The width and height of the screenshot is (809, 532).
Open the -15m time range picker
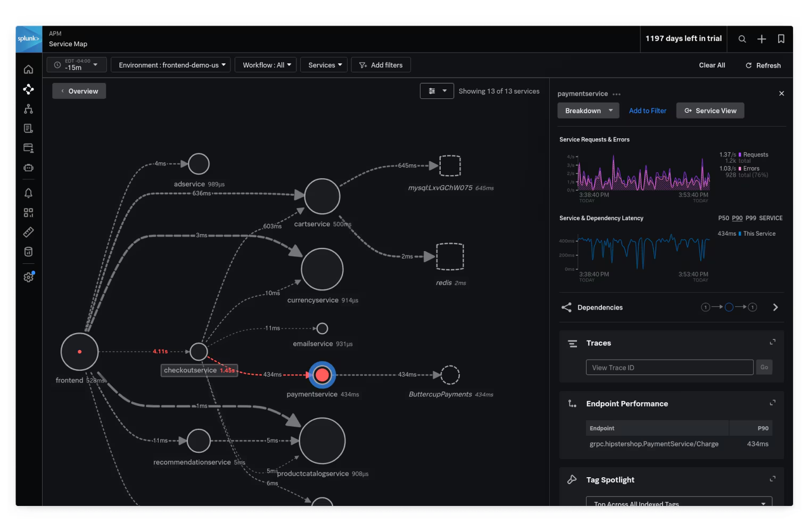pyautogui.click(x=76, y=64)
